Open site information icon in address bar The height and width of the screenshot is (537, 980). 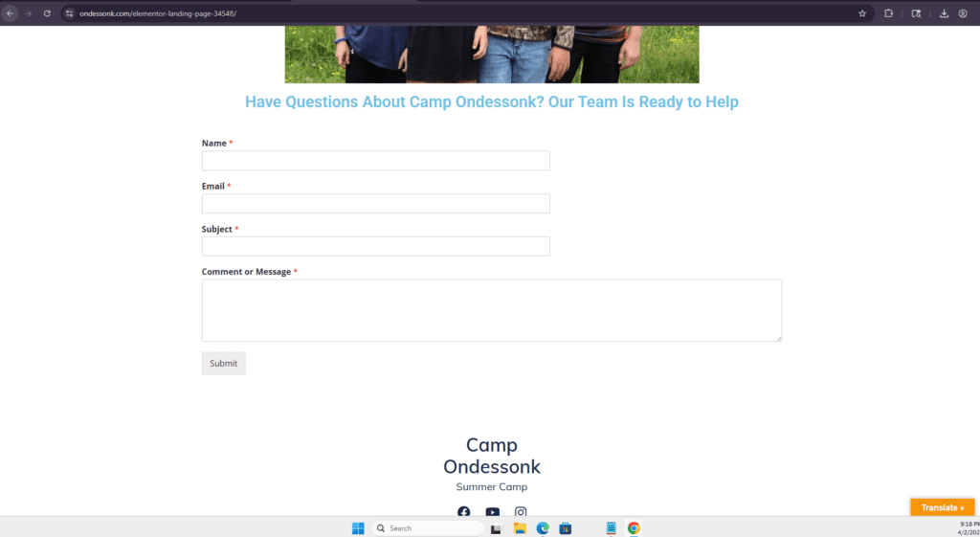coord(69,13)
